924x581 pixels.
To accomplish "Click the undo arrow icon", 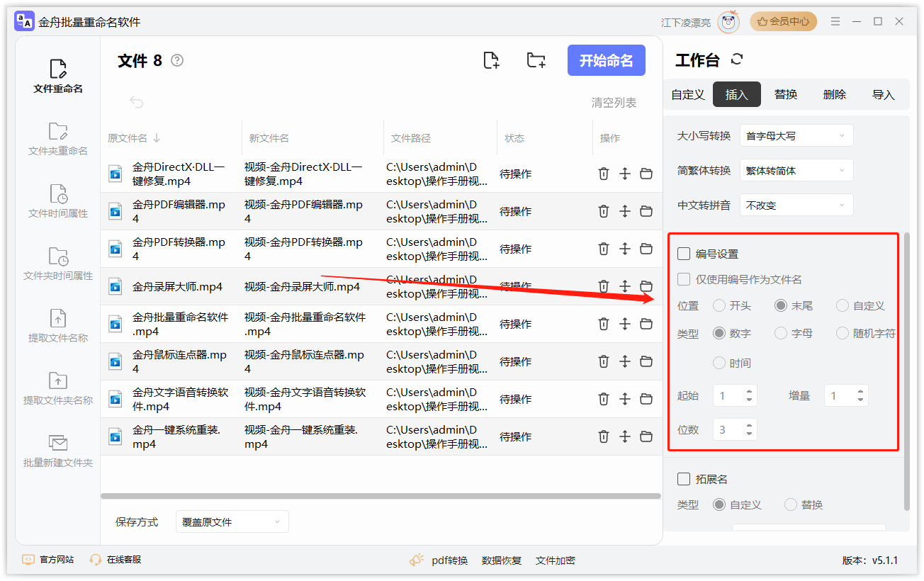I will click(137, 103).
